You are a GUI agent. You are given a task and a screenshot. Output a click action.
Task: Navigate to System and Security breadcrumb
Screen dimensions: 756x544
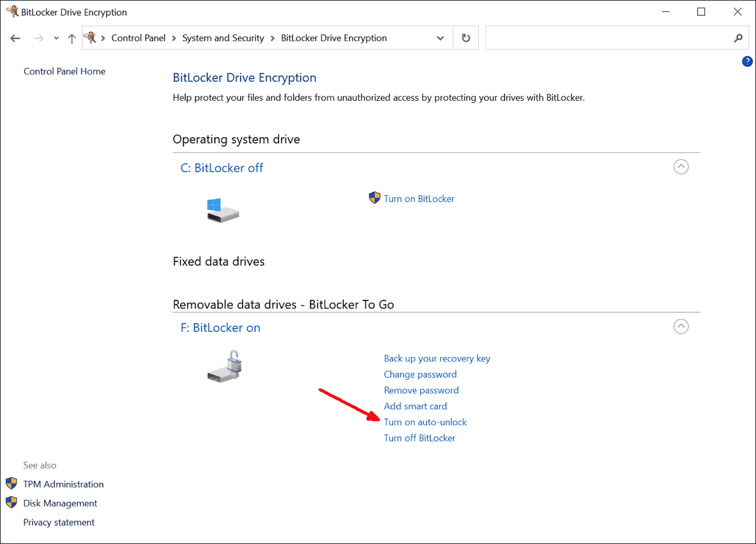(223, 38)
